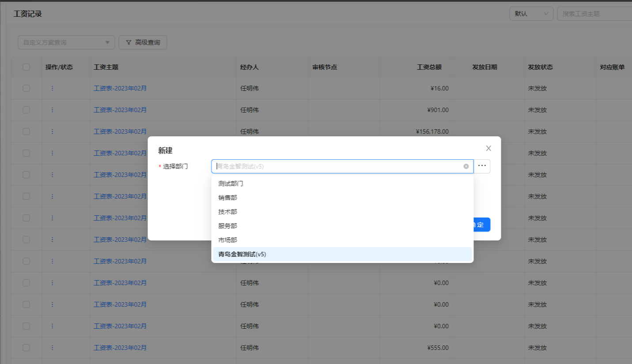Toggle the select-all checkbox in table header
Viewport: 632px width, 364px height.
[26, 67]
